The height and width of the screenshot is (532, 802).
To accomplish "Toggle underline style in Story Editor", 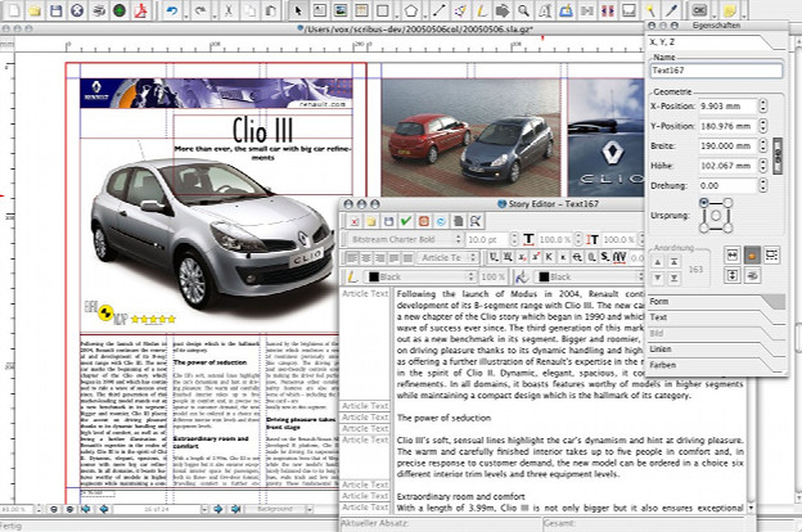I will pos(494,257).
